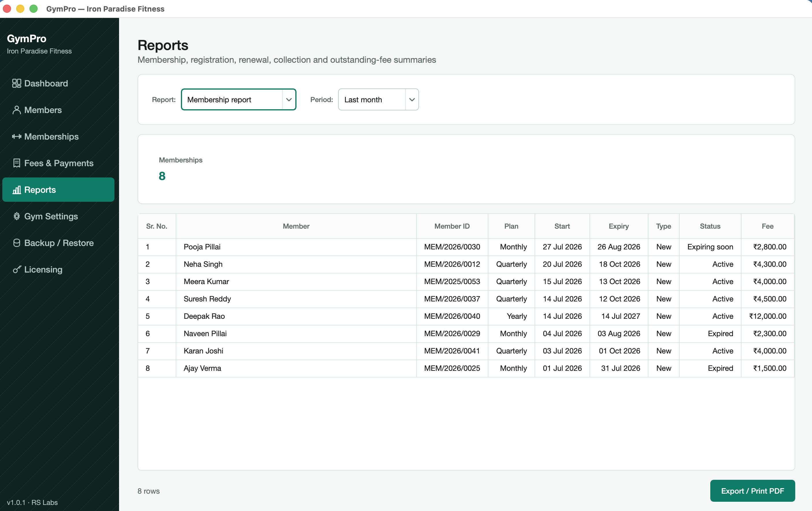Click expiry date 14 Jul 2027
The width and height of the screenshot is (812, 511).
click(x=620, y=316)
